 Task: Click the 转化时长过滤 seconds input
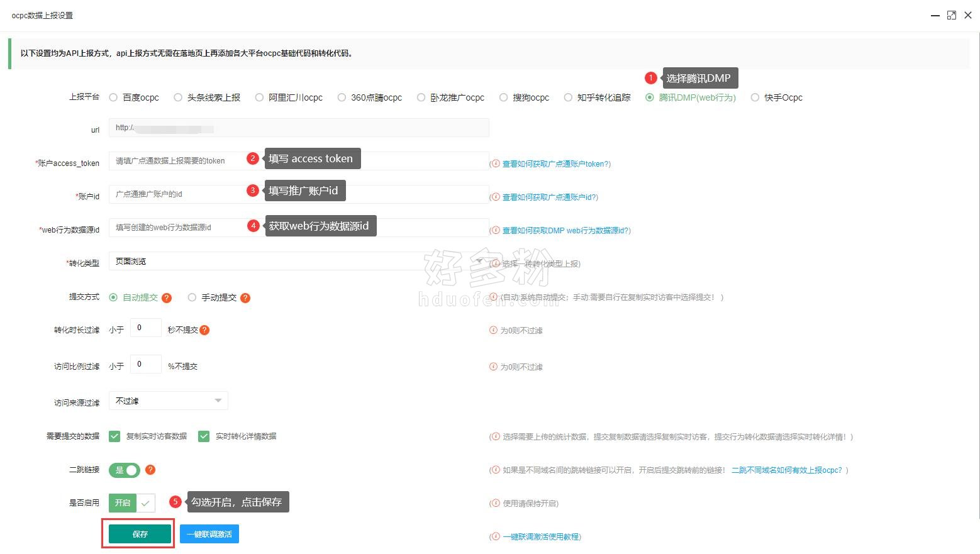146,328
